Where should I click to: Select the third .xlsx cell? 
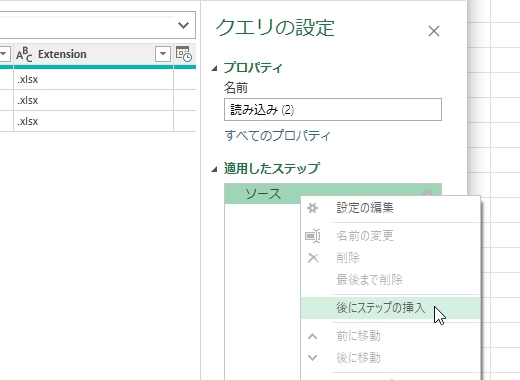point(93,121)
